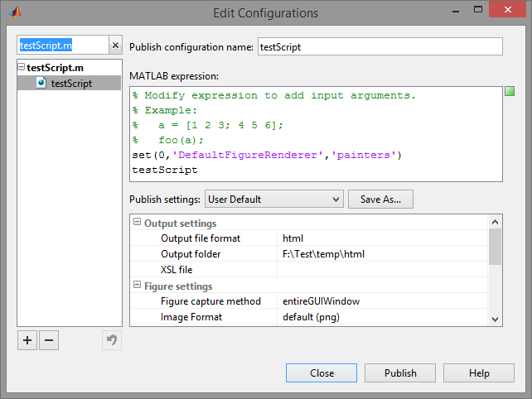Click the '% Example:' comment line
The width and height of the screenshot is (532, 399).
tap(164, 110)
